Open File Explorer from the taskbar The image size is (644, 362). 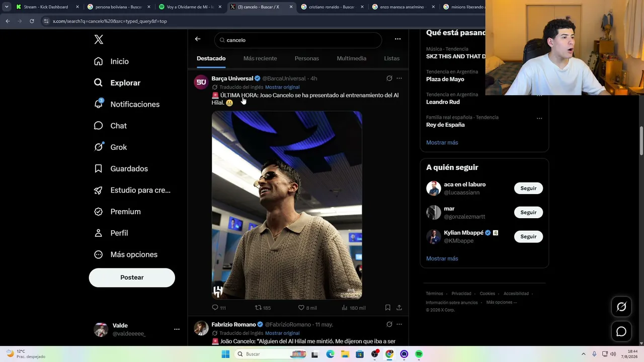(x=345, y=354)
